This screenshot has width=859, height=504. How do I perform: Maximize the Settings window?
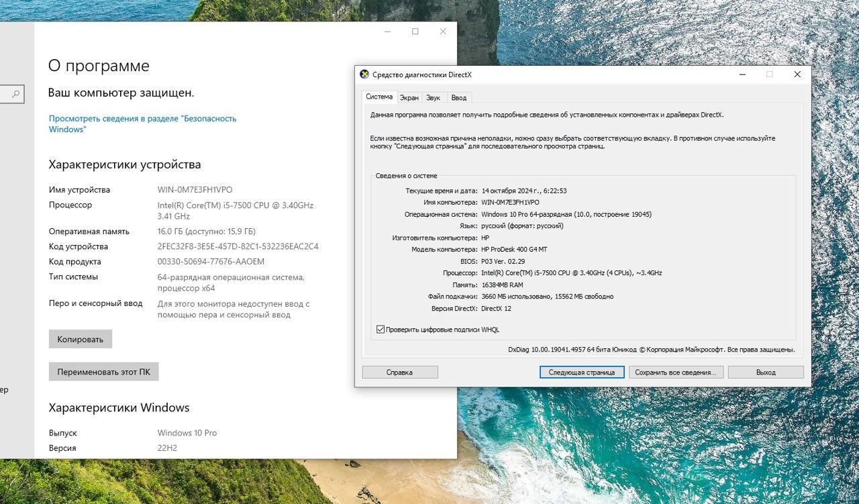[415, 32]
